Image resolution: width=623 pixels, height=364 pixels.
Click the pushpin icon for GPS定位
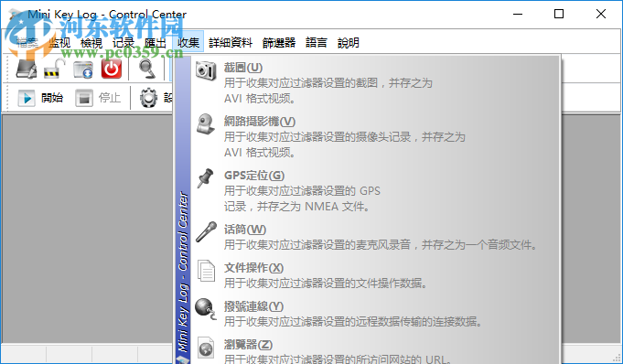coord(206,178)
